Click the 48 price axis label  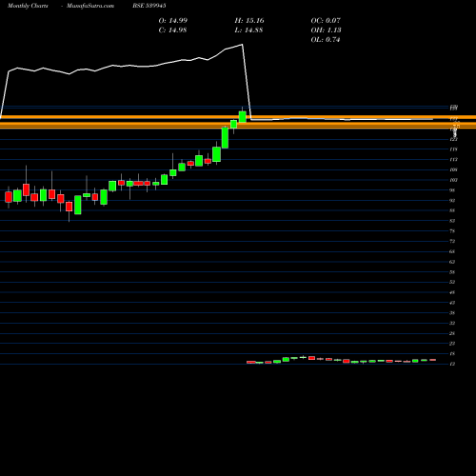[x=453, y=292]
